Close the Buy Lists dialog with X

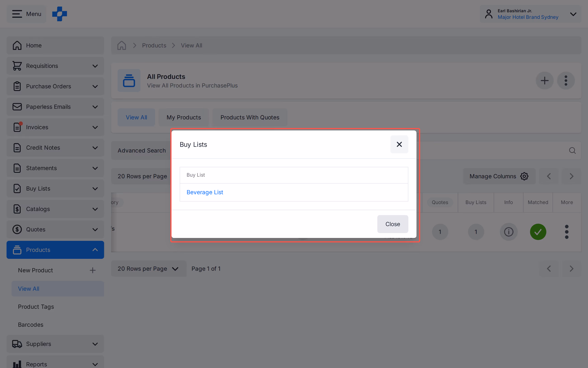click(399, 144)
